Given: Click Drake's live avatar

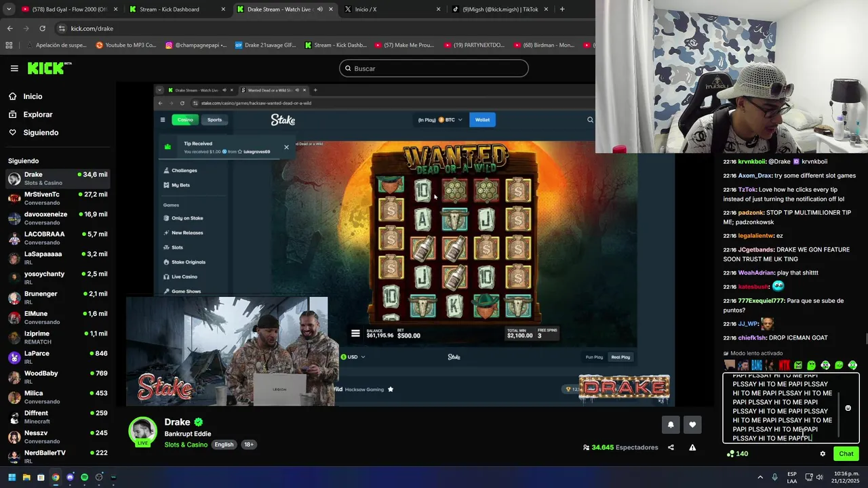Looking at the screenshot, I should coord(143,432).
